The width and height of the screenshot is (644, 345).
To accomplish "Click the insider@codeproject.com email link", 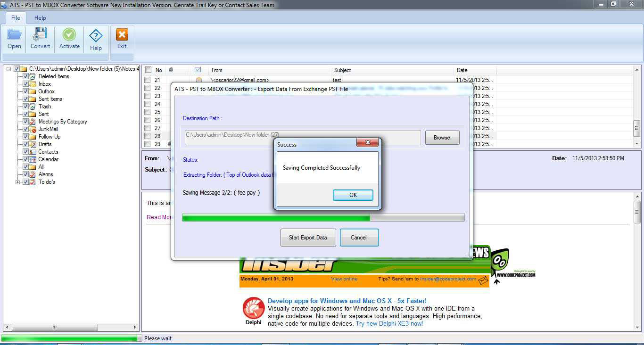I will pos(448,279).
